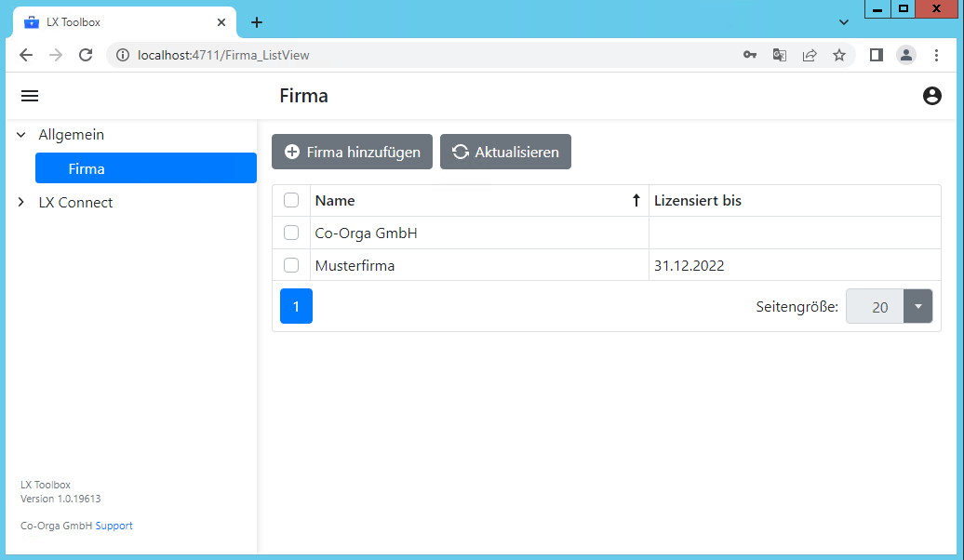Screen dimensions: 964x560
Task: Open the Seitengröße page size dropdown
Action: pyautogui.click(x=917, y=306)
